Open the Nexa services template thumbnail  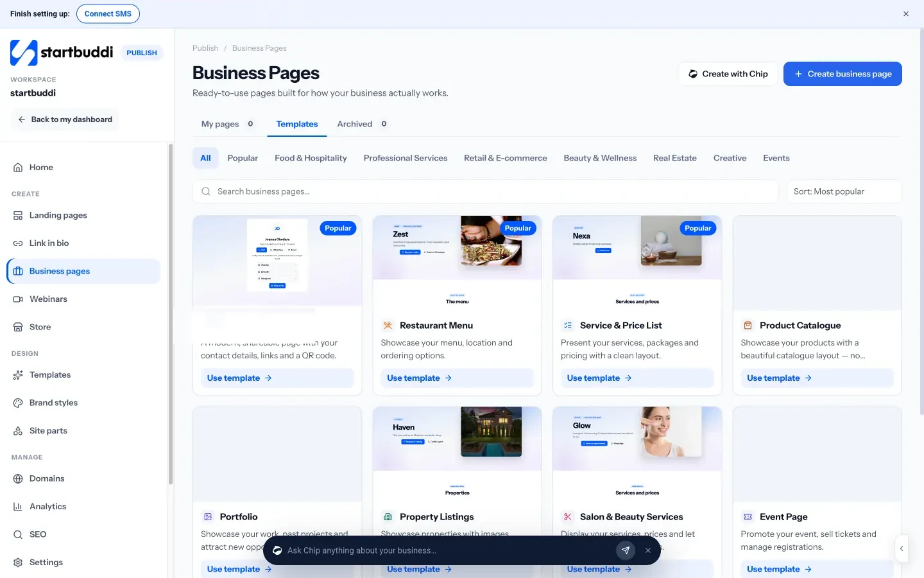637,263
